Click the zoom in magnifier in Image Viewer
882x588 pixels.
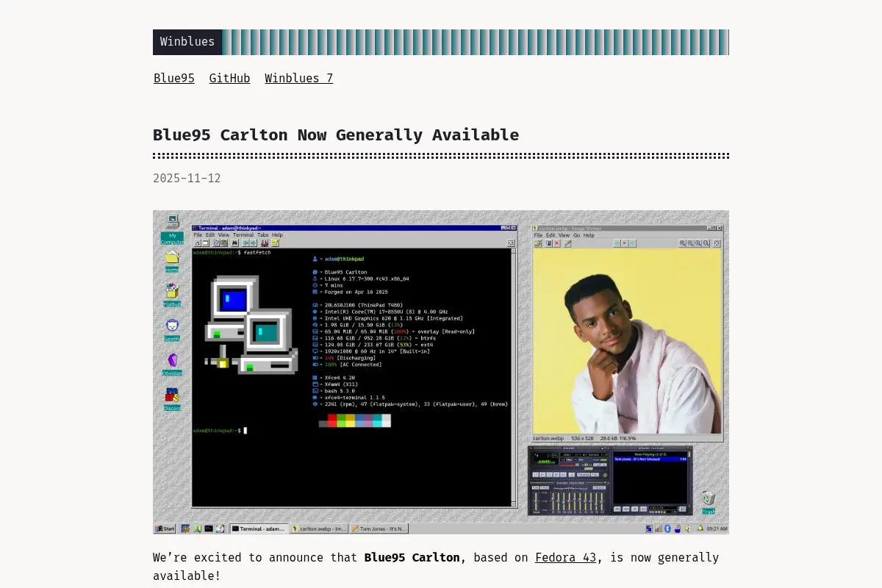(x=682, y=243)
